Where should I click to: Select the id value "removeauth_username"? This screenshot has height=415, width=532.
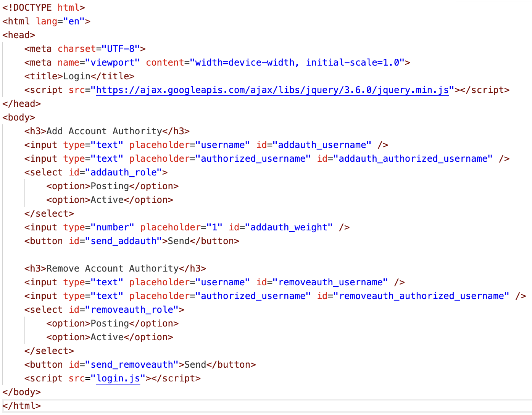point(330,282)
